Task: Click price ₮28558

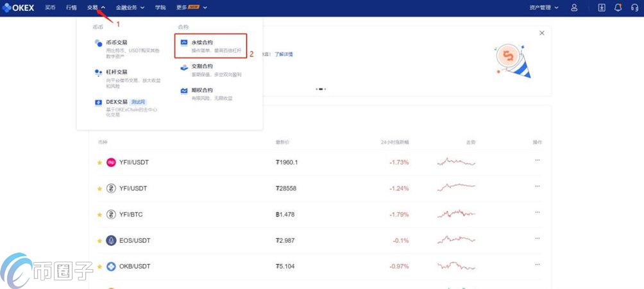Action: point(286,188)
